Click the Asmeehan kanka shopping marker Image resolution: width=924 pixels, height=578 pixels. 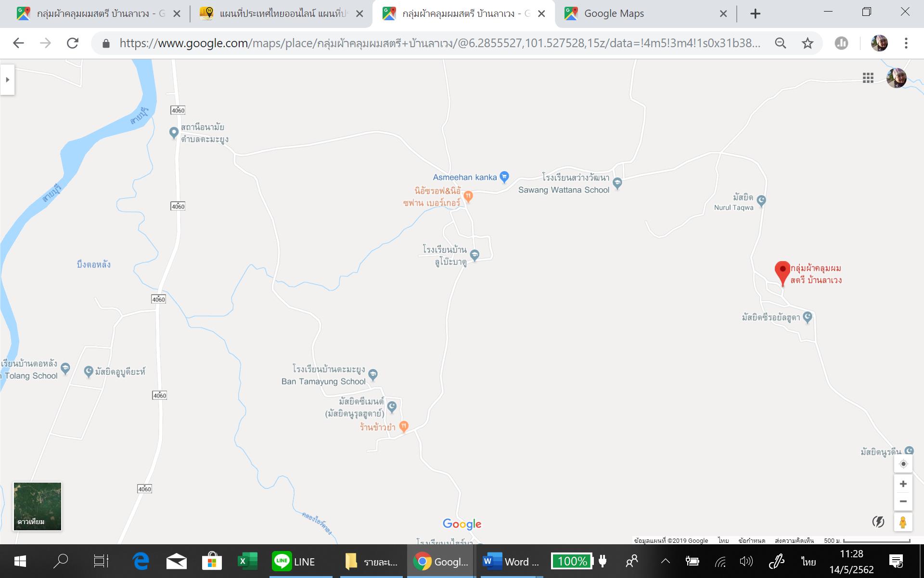pyautogui.click(x=504, y=177)
